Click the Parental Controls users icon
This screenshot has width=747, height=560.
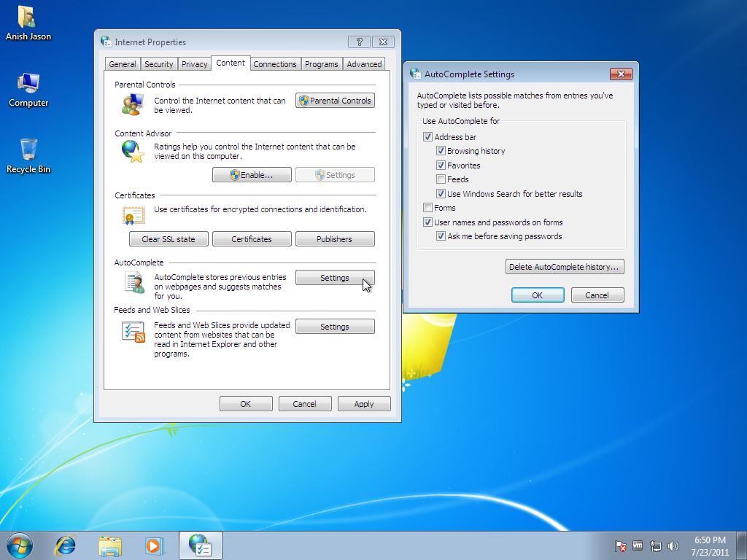pyautogui.click(x=133, y=104)
